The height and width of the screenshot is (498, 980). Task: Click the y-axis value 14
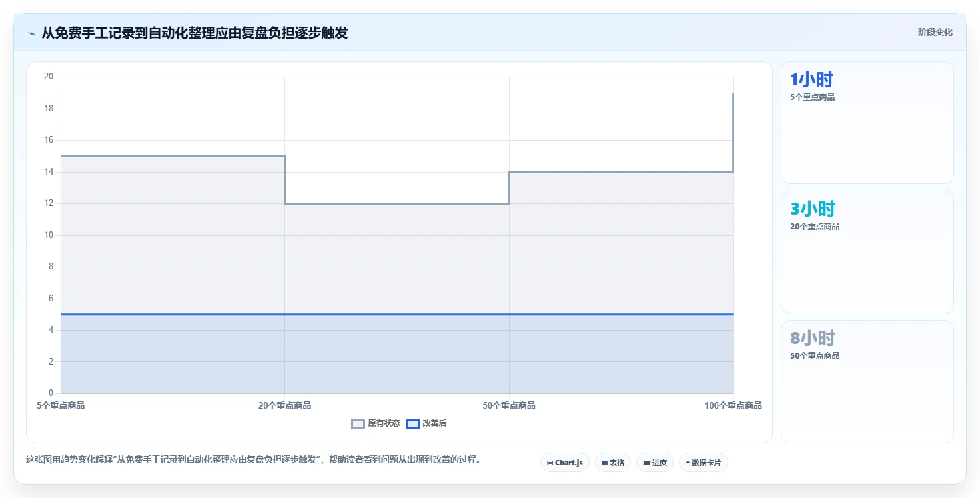[48, 172]
